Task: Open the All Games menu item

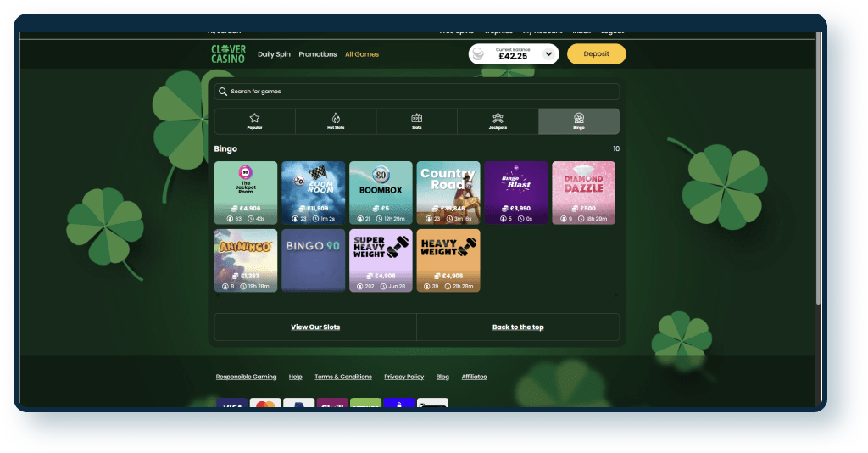Action: click(x=362, y=54)
